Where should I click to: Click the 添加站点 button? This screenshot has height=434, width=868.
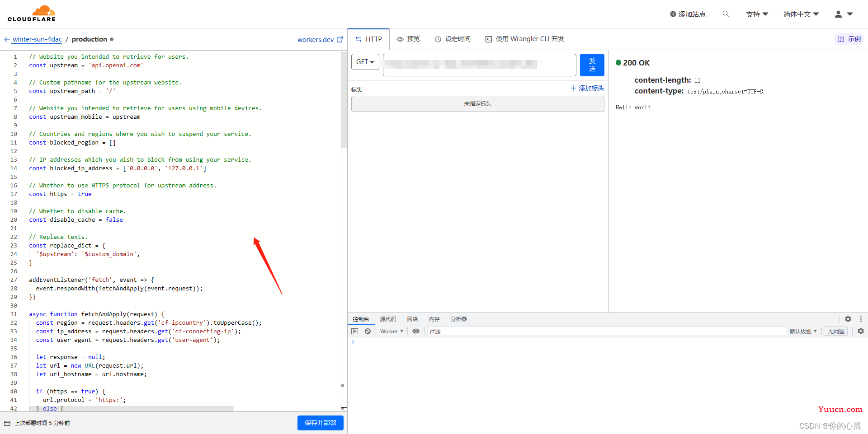pos(688,14)
